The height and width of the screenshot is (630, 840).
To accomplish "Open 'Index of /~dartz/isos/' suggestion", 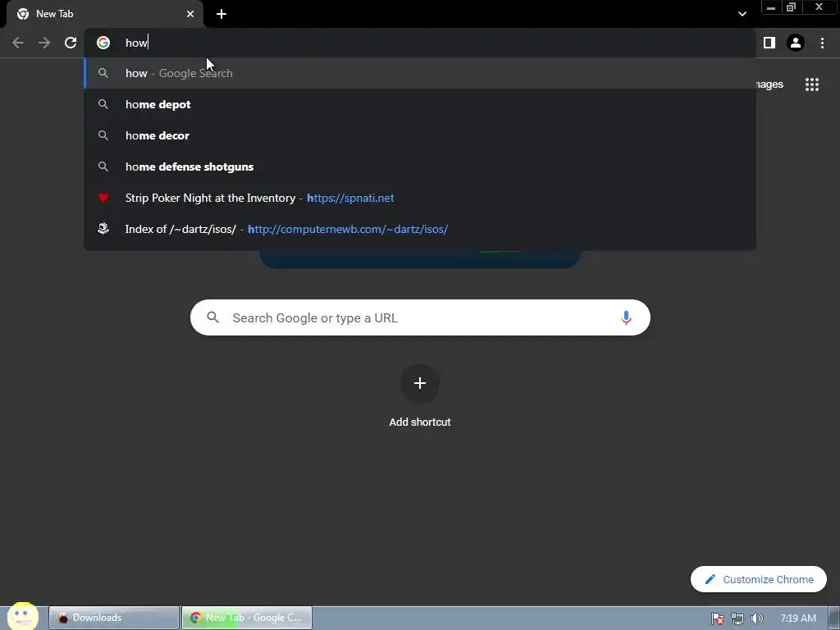I will (420, 229).
